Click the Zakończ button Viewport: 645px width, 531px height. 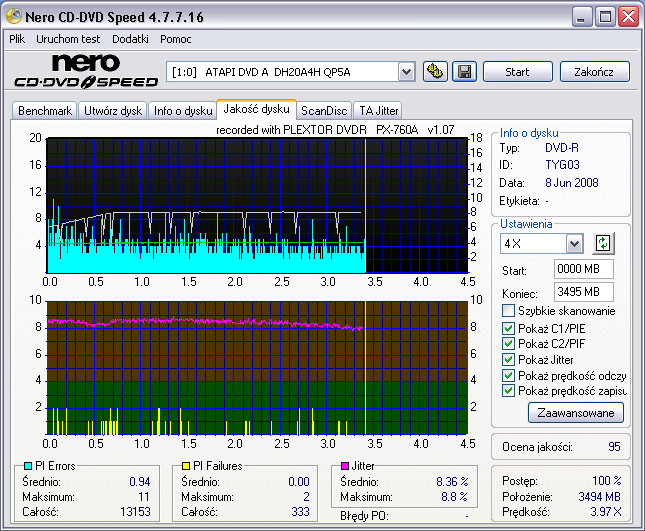pos(594,72)
